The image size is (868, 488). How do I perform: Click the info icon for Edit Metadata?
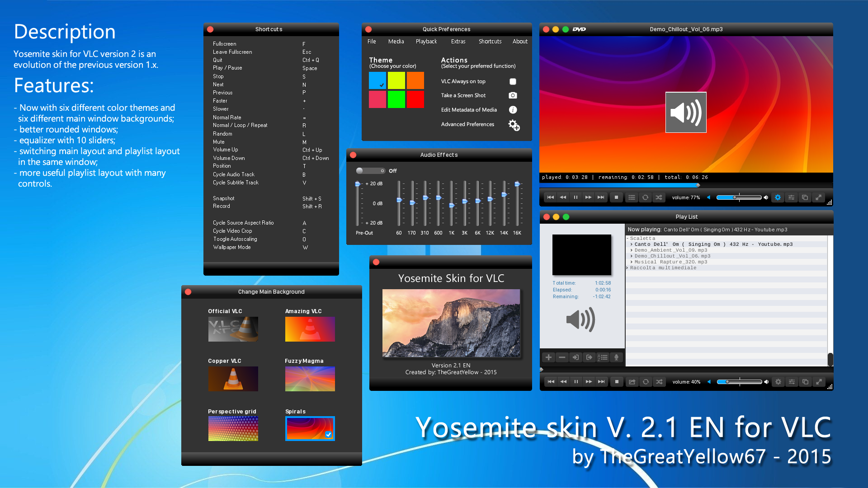pos(513,110)
